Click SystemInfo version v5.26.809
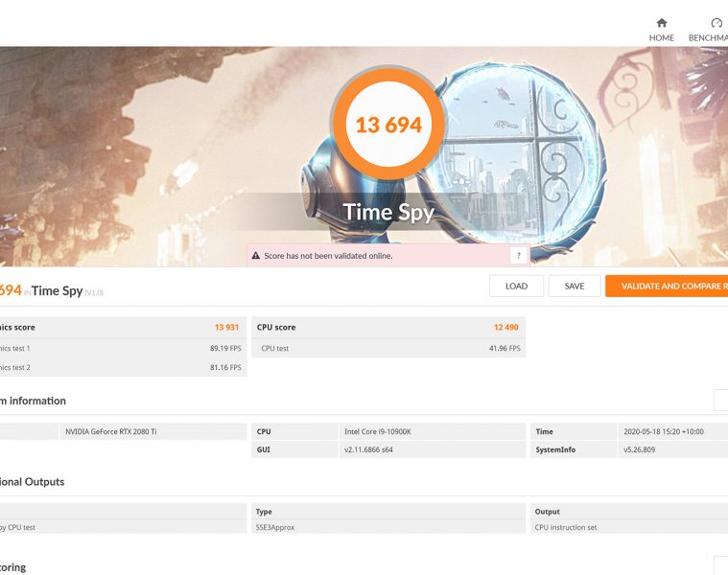This screenshot has width=728, height=575. click(x=640, y=449)
